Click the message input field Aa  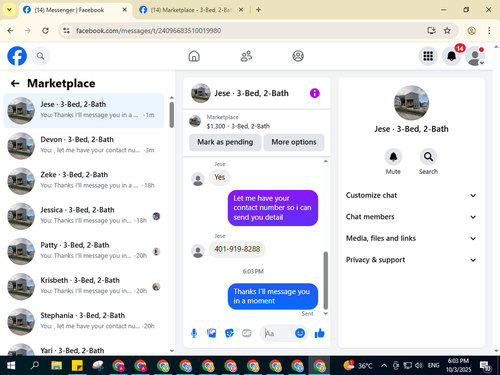[278, 333]
